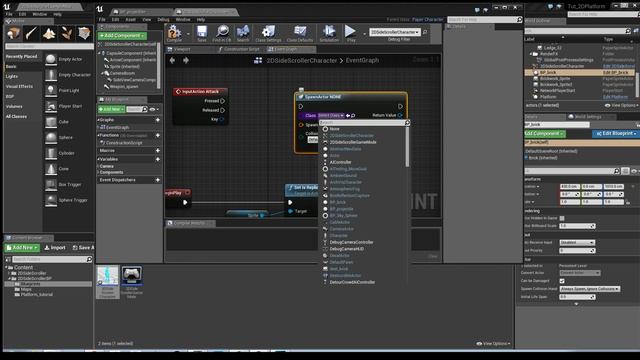Viewport: 640px width, 360px height.
Task: Click the Cylinder primitive icon
Action: tap(51, 153)
